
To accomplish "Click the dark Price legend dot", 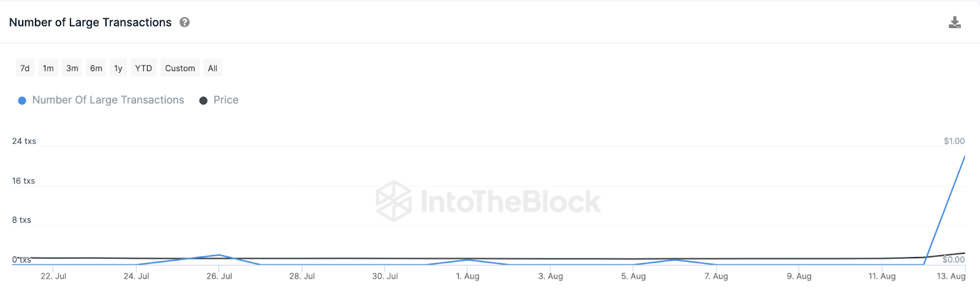I will coord(203,100).
